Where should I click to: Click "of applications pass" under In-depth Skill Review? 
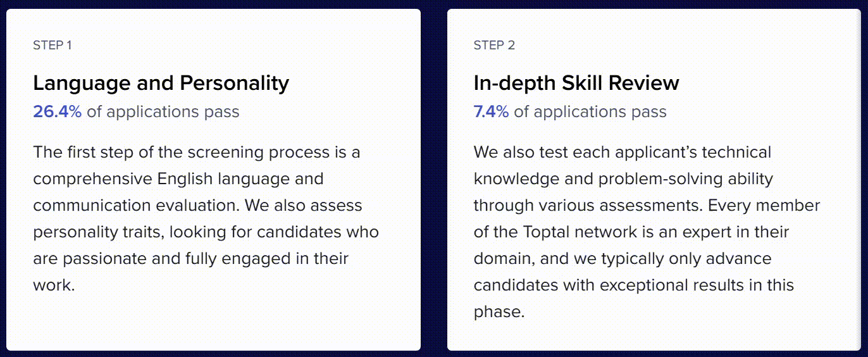tap(590, 112)
